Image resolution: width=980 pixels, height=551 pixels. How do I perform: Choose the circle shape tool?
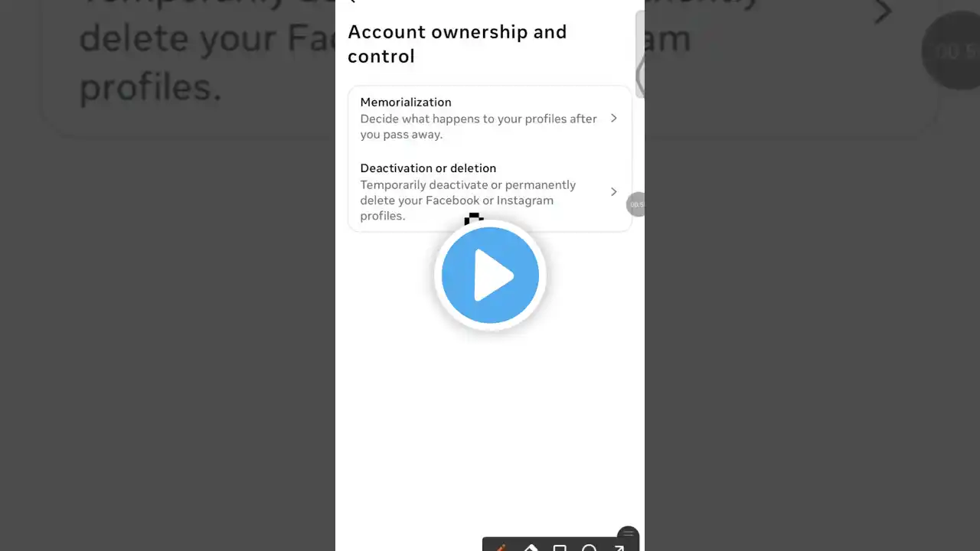tap(589, 548)
